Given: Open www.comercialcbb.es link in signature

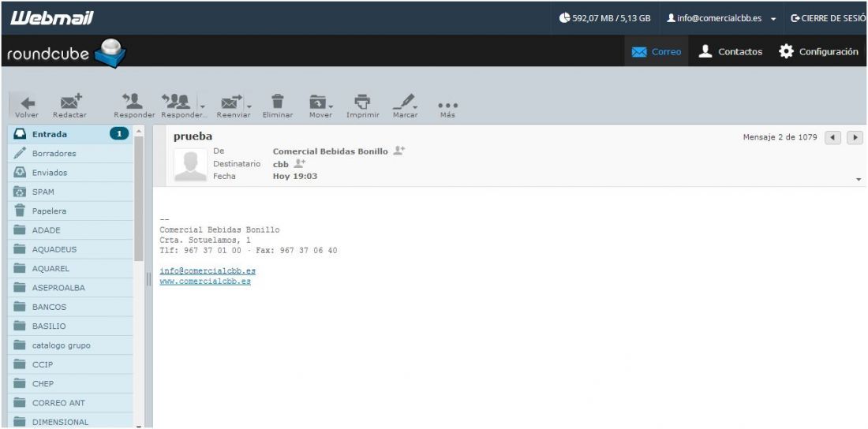Looking at the screenshot, I should click(x=205, y=282).
